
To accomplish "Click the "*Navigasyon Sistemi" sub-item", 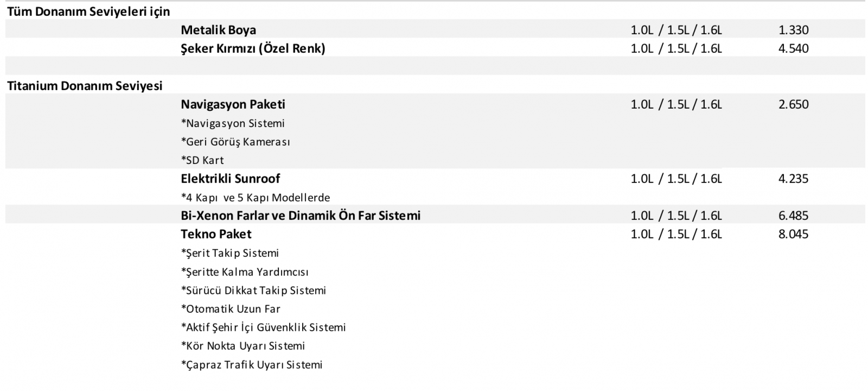I will tap(233, 123).
